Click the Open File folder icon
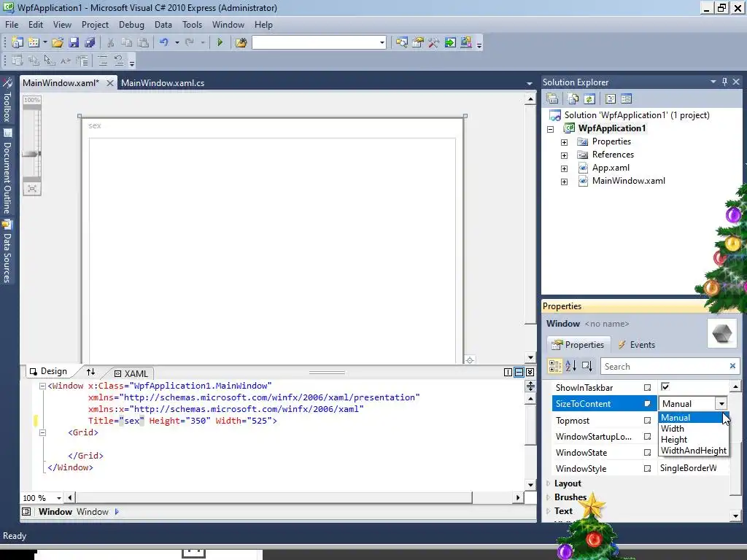The width and height of the screenshot is (747, 560). click(58, 43)
